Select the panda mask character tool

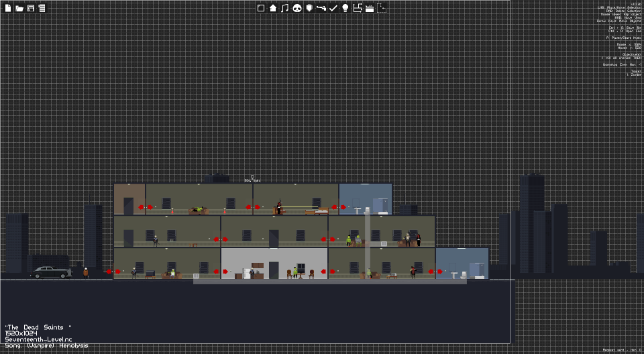[297, 8]
